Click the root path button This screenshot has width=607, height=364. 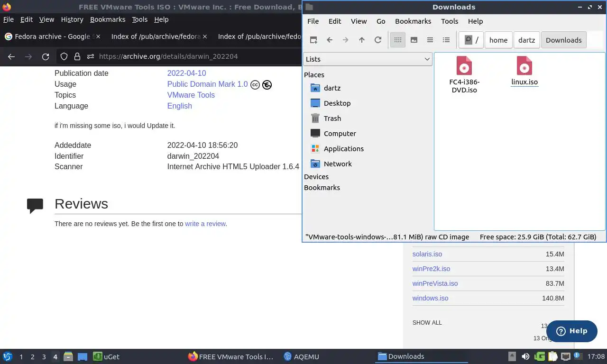click(x=471, y=40)
